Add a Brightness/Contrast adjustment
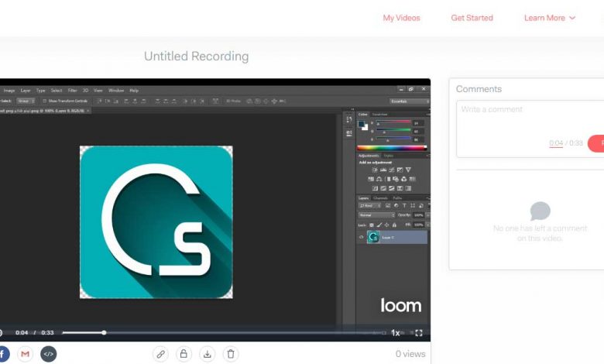604x364 pixels. pyautogui.click(x=375, y=170)
